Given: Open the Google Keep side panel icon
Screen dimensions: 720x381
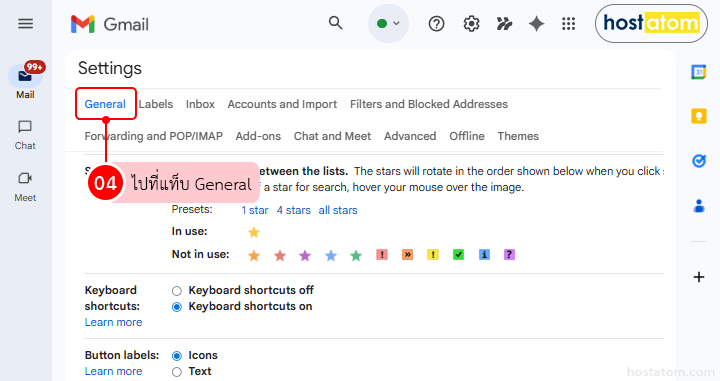Looking at the screenshot, I should [699, 116].
